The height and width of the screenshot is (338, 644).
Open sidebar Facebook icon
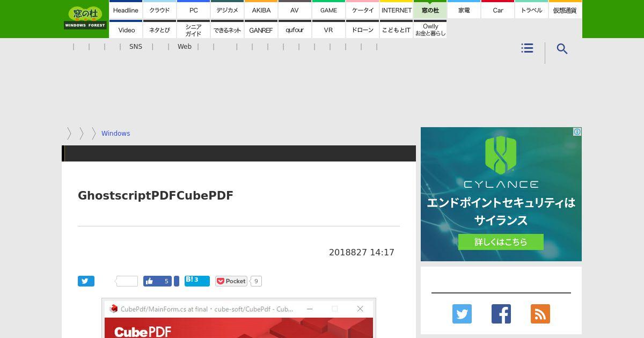click(x=501, y=314)
